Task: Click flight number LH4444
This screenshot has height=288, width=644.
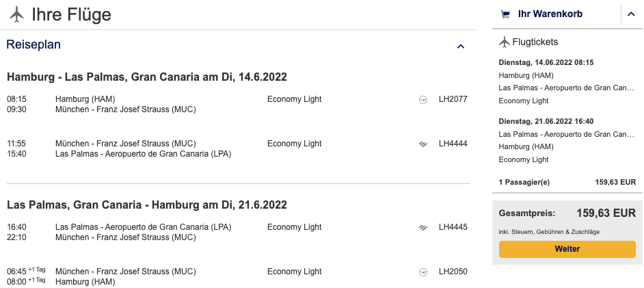Action: click(x=453, y=144)
